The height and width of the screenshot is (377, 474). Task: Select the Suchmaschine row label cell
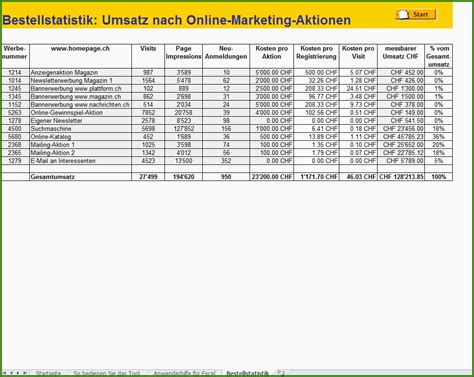pyautogui.click(x=80, y=129)
